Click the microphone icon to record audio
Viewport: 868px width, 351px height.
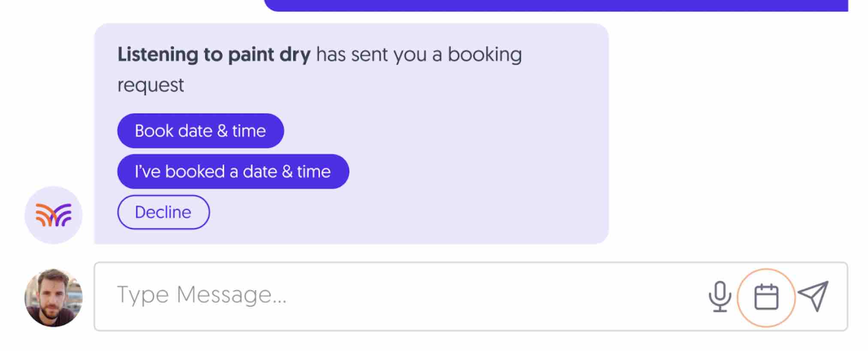(x=720, y=296)
